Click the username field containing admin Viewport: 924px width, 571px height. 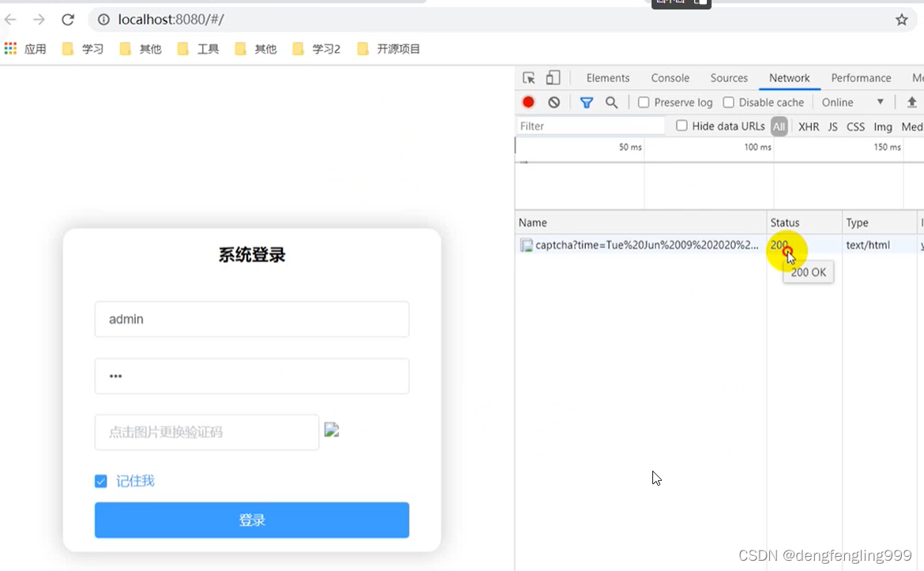(252, 319)
